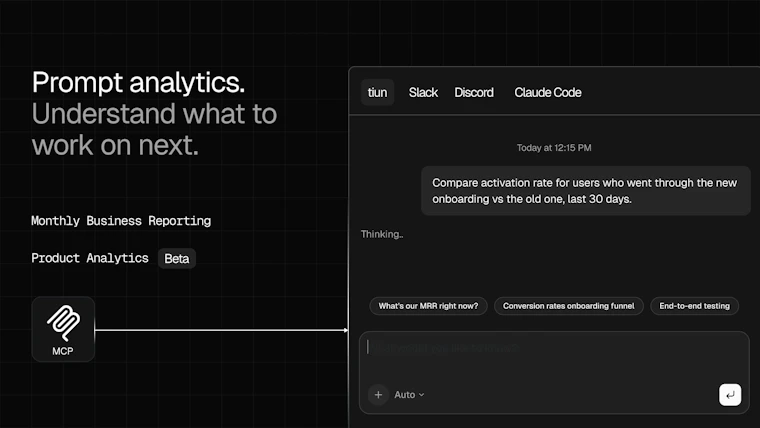Click the plus attachment icon
This screenshot has height=428, width=760.
[x=378, y=395]
